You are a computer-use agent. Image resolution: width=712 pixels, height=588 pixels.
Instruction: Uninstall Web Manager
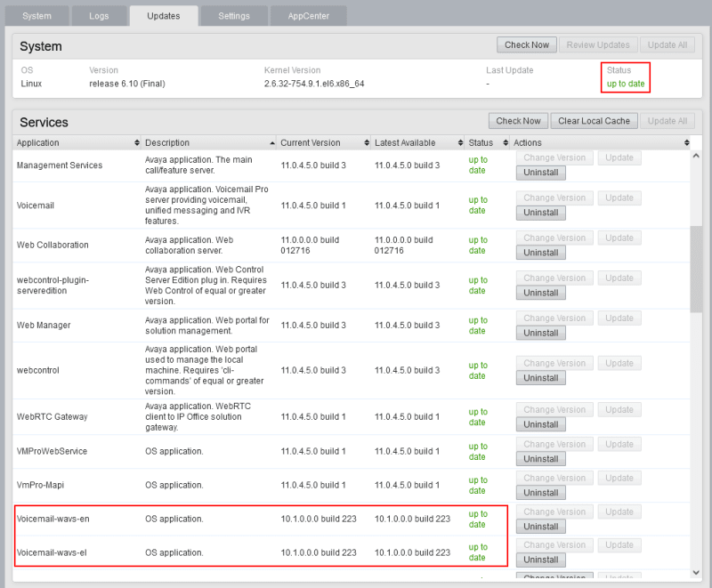541,333
